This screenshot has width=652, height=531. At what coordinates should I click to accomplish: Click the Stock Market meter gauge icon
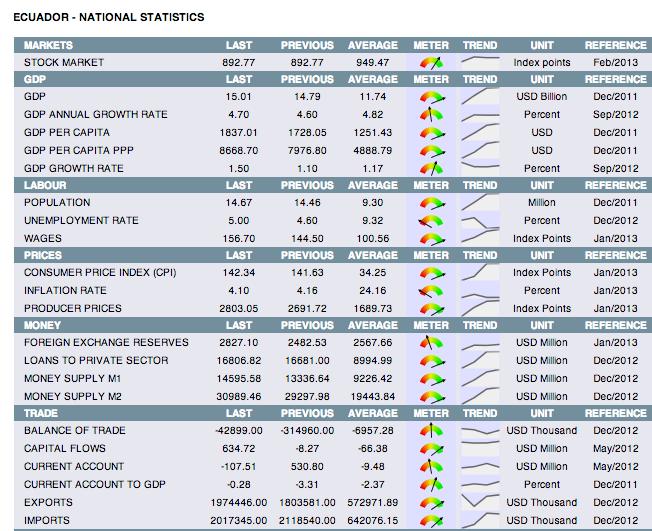pyautogui.click(x=432, y=63)
